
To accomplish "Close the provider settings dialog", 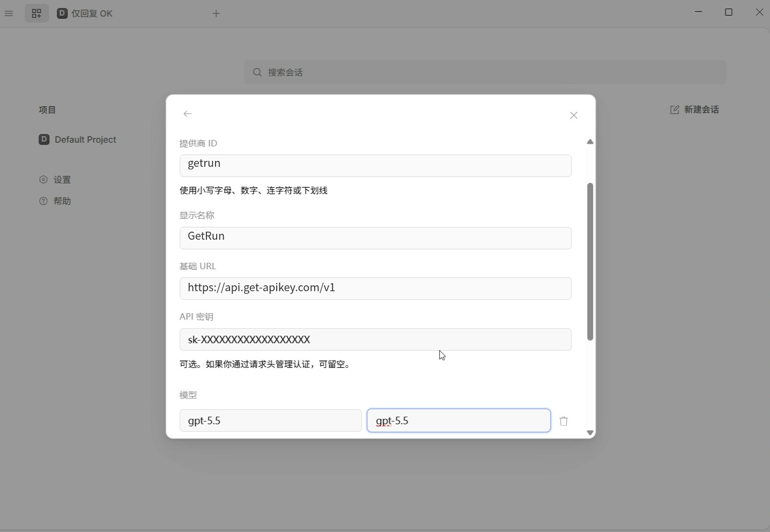I will pyautogui.click(x=574, y=115).
